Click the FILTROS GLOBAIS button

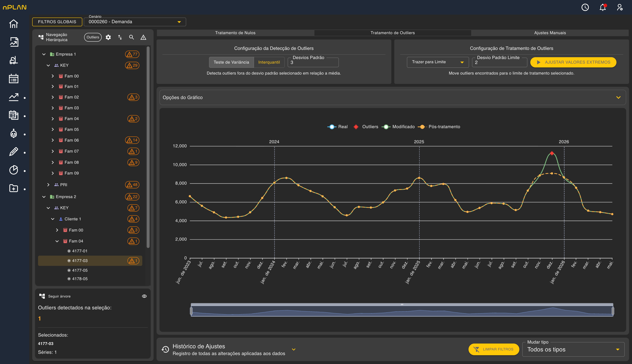tap(57, 22)
